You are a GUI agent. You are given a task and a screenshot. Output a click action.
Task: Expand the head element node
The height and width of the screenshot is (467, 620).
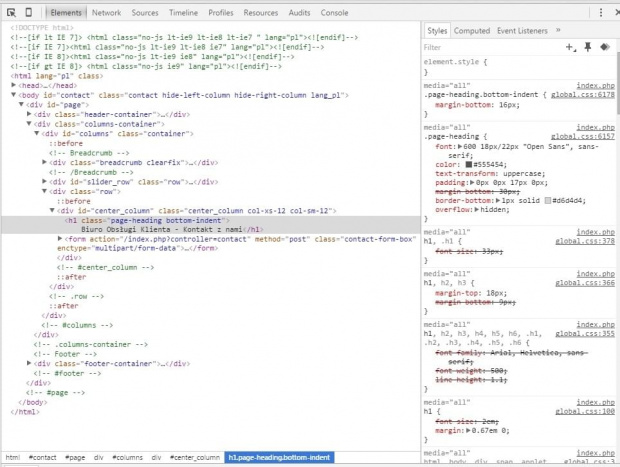[15, 85]
